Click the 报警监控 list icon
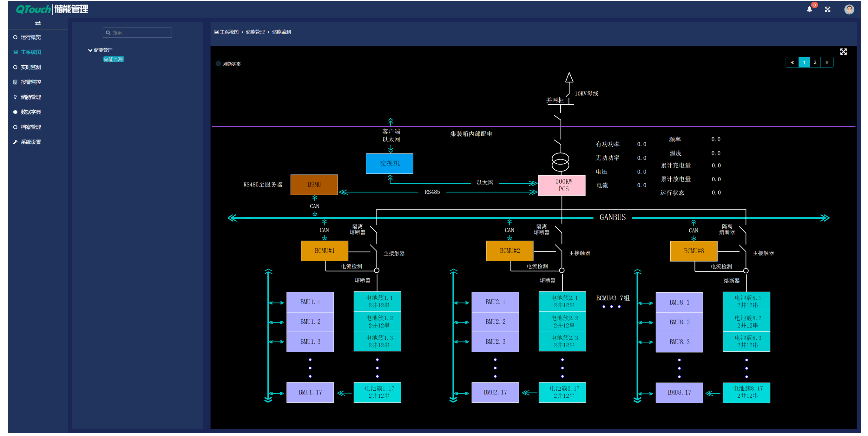The height and width of the screenshot is (436, 868). click(15, 82)
